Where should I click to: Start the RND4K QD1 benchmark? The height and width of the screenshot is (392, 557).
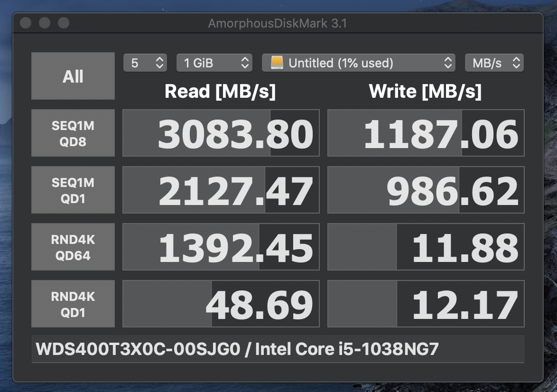73,304
